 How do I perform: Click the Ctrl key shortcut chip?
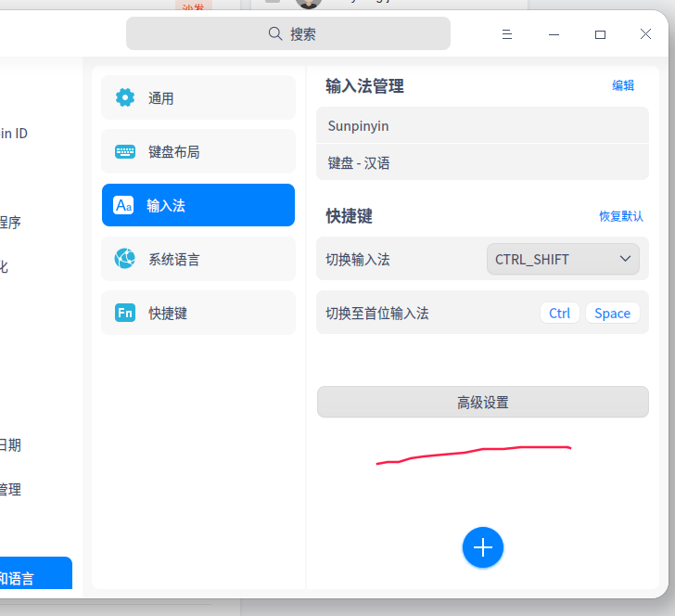click(559, 314)
